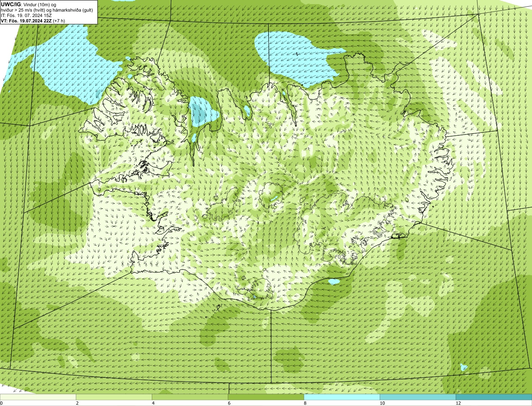Screen dimensions: 532x406
Task: Click the scale label '6'
Action: coord(229,403)
